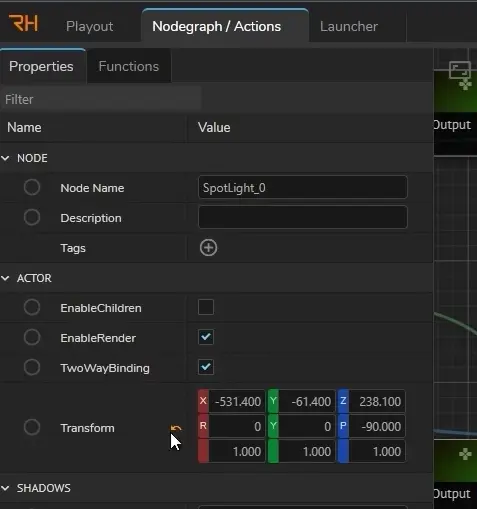Toggle the Description binding circle

[x=32, y=217]
